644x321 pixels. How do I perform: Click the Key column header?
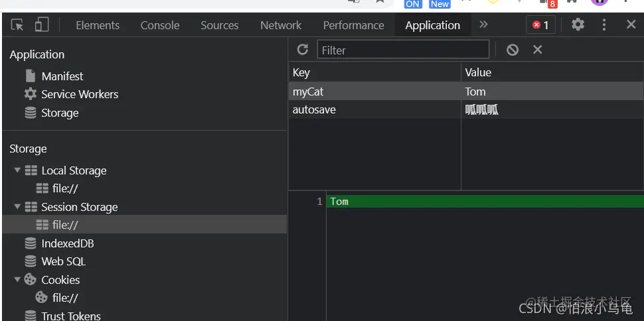(x=374, y=72)
